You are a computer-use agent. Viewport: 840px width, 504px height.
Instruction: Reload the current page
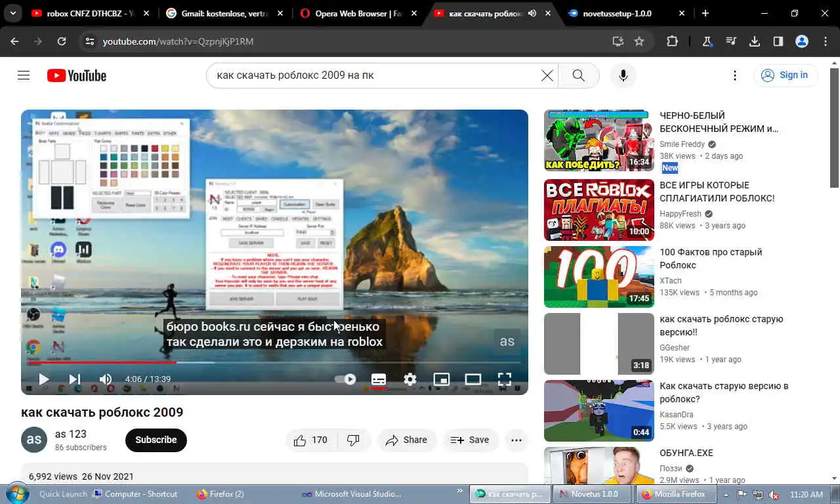62,41
